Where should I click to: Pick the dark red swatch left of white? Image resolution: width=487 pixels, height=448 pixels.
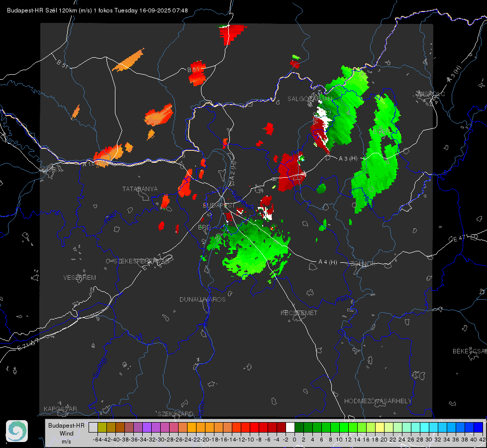click(x=281, y=428)
